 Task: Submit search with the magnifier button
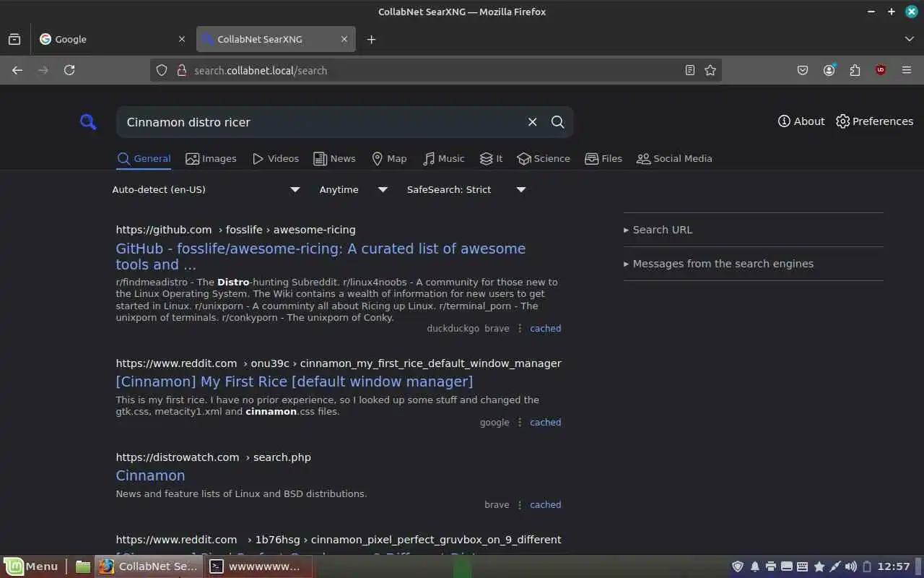pyautogui.click(x=557, y=122)
